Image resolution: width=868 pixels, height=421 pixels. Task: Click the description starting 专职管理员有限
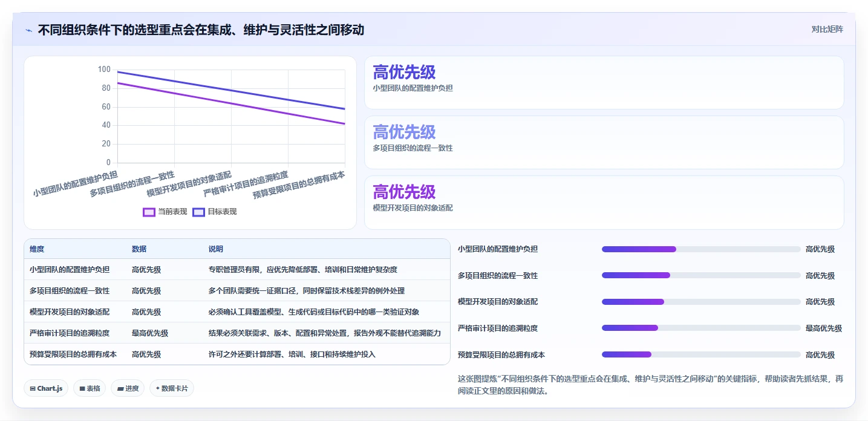click(303, 270)
